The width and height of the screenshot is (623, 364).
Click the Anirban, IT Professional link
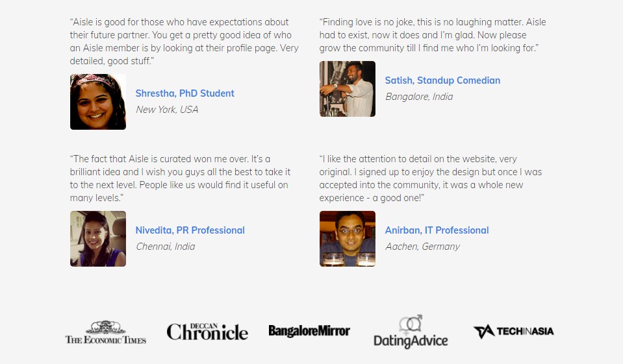(437, 230)
